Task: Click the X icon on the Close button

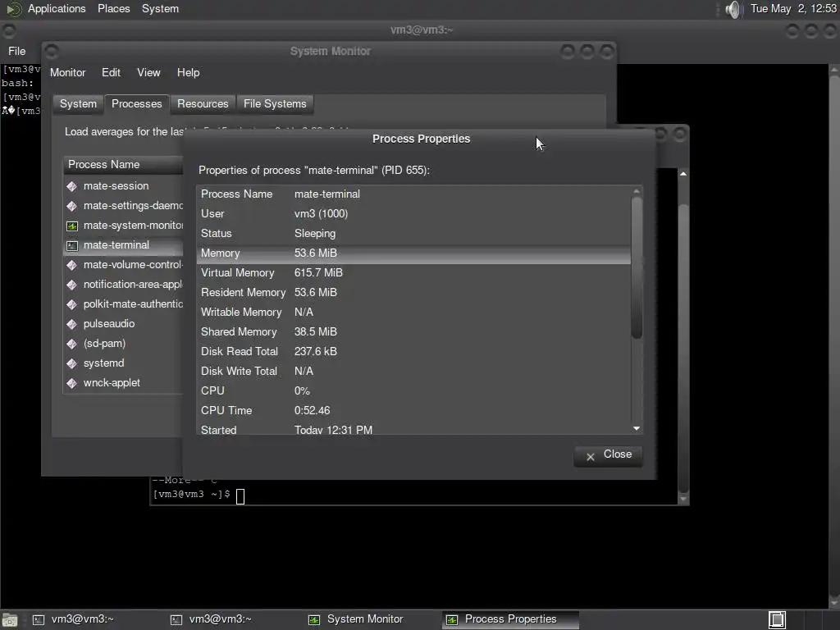Action: tap(591, 457)
